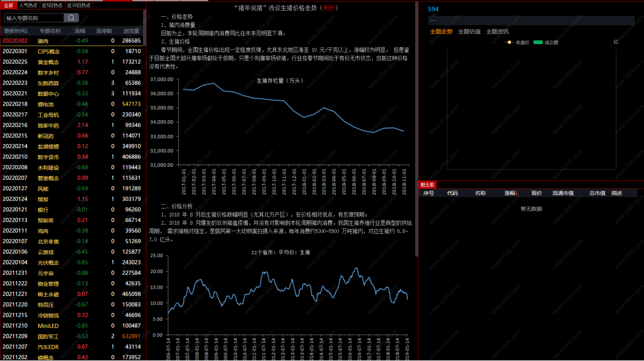Open the 近30日热点 tab
Image resolution: width=644 pixels, height=361 pixels.
pos(79,5)
